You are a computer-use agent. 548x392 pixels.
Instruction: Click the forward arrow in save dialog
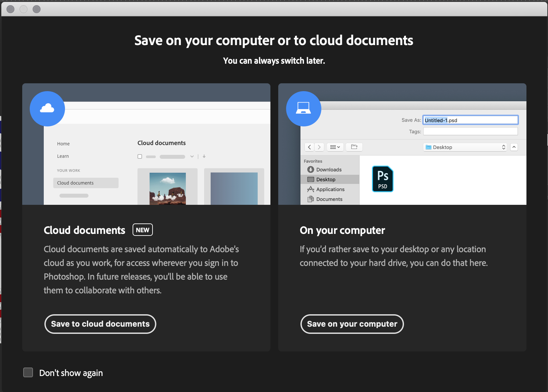click(x=319, y=147)
